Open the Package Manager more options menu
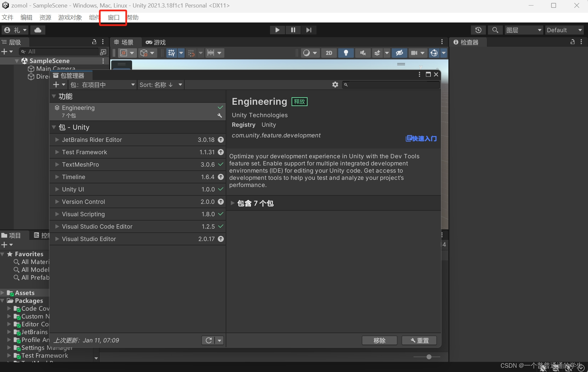The image size is (588, 372). click(x=419, y=74)
